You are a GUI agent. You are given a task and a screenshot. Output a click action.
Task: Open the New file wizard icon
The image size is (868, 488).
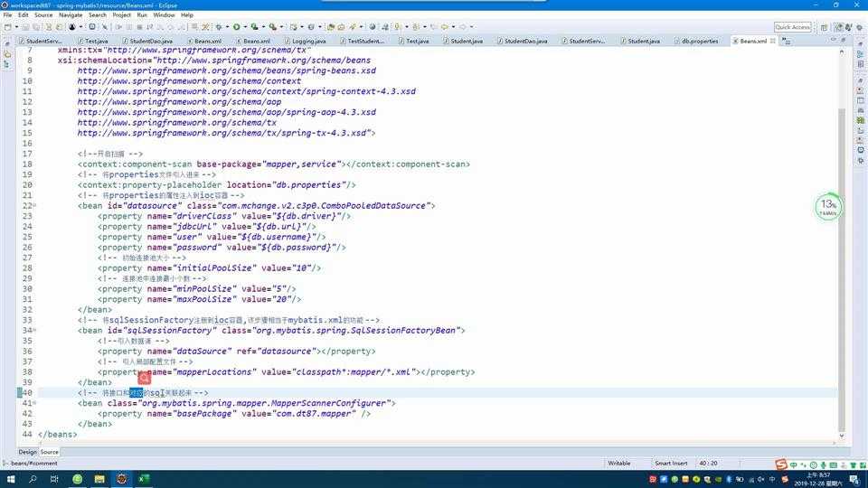click(8, 26)
